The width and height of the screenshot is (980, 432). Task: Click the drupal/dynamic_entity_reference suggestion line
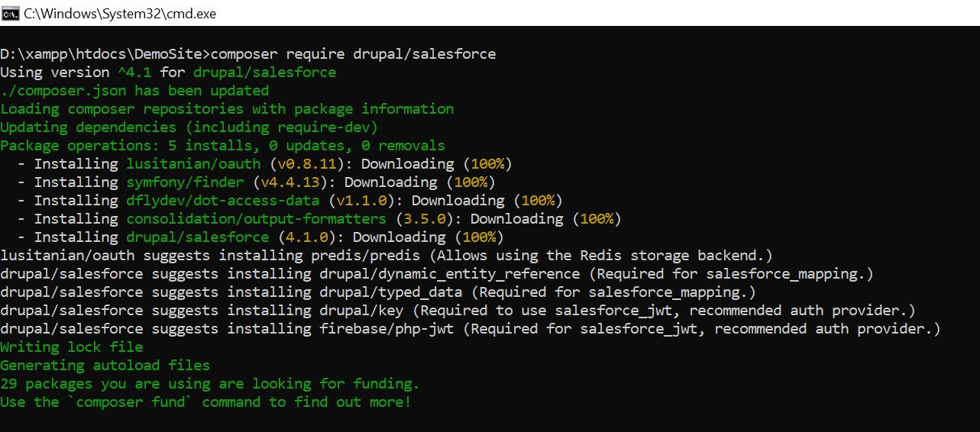[x=437, y=274]
